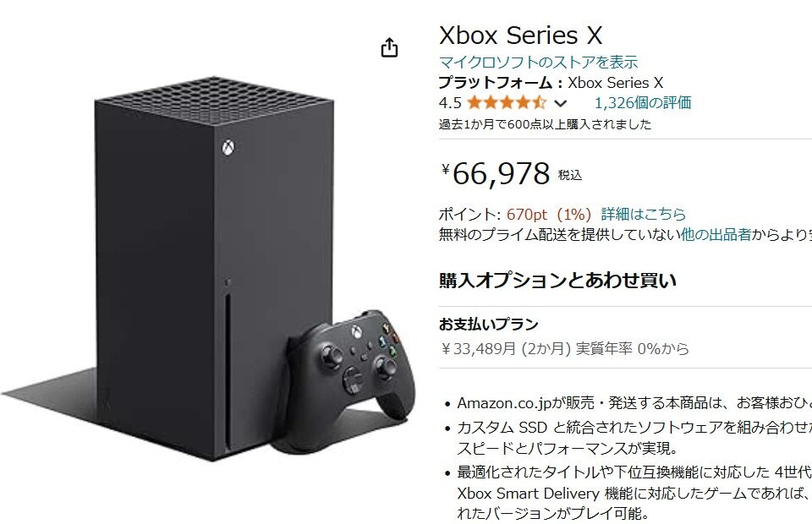Click the Xbox controller in product photo

(349, 380)
